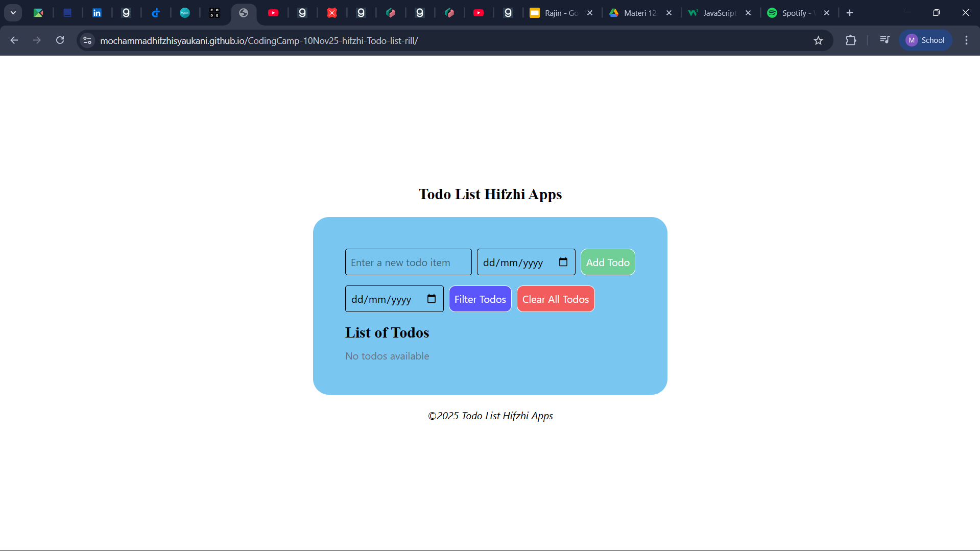
Task: Open the YouTube pinned tab
Action: click(x=274, y=13)
